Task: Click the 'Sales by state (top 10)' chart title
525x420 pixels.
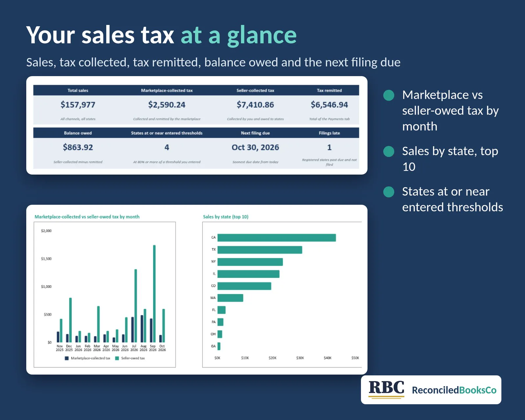Action: tap(226, 217)
